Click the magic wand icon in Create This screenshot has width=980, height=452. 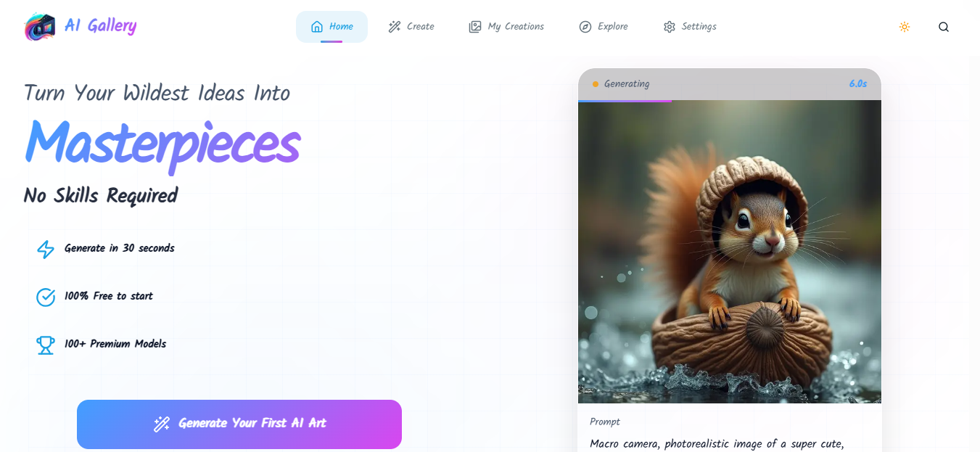coord(395,27)
